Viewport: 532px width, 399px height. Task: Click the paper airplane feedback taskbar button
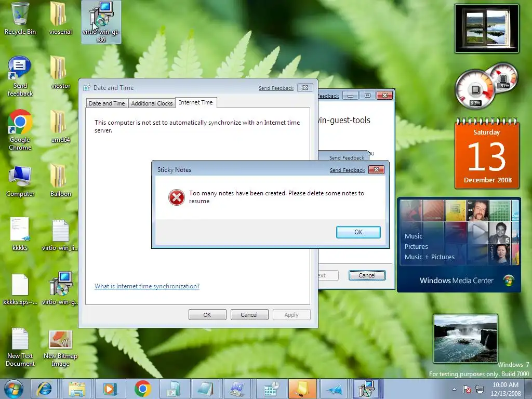[334, 389]
